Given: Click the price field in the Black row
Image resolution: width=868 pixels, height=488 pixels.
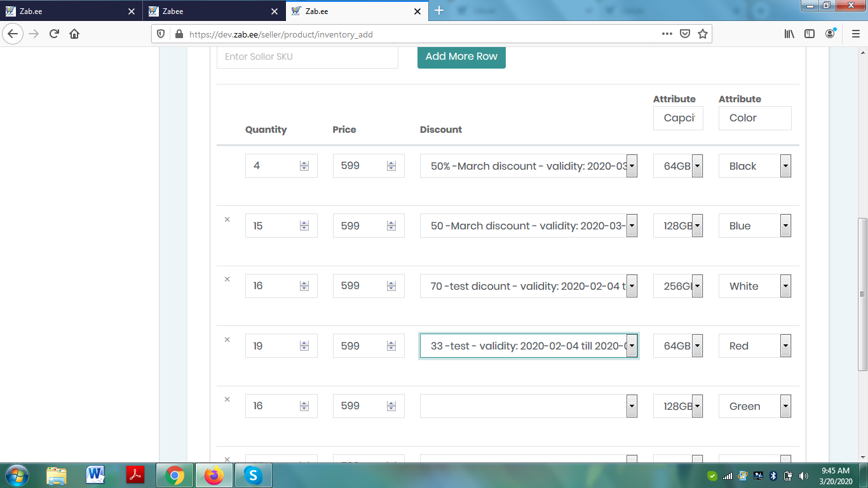Looking at the screenshot, I should tap(369, 166).
